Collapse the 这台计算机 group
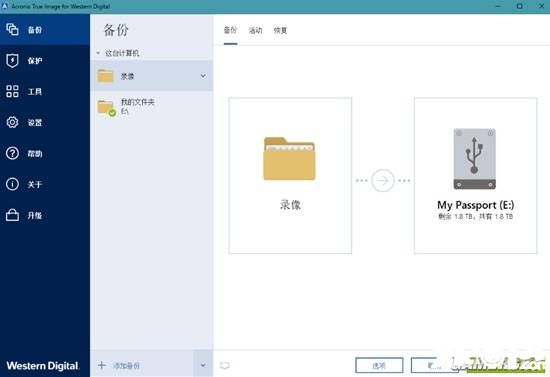550x377 pixels. click(x=98, y=53)
